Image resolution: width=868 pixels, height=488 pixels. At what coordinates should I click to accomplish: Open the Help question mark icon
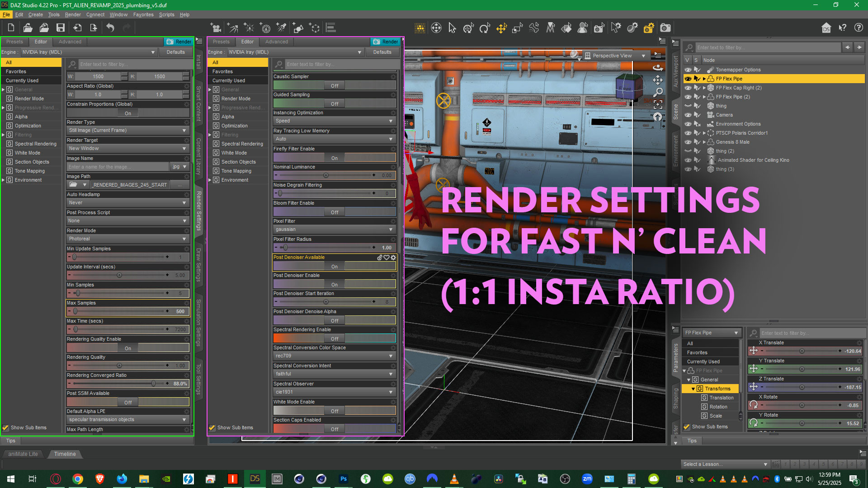click(x=859, y=28)
